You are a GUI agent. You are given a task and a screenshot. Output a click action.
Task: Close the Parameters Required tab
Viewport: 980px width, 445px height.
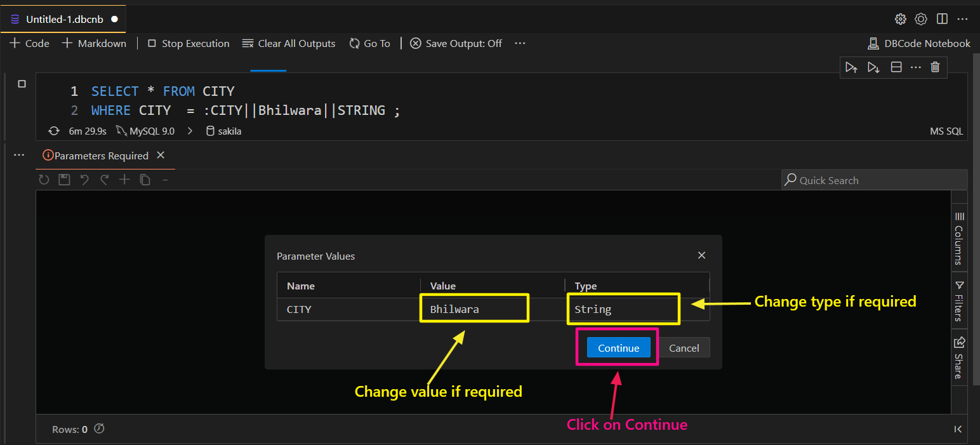[x=161, y=155]
